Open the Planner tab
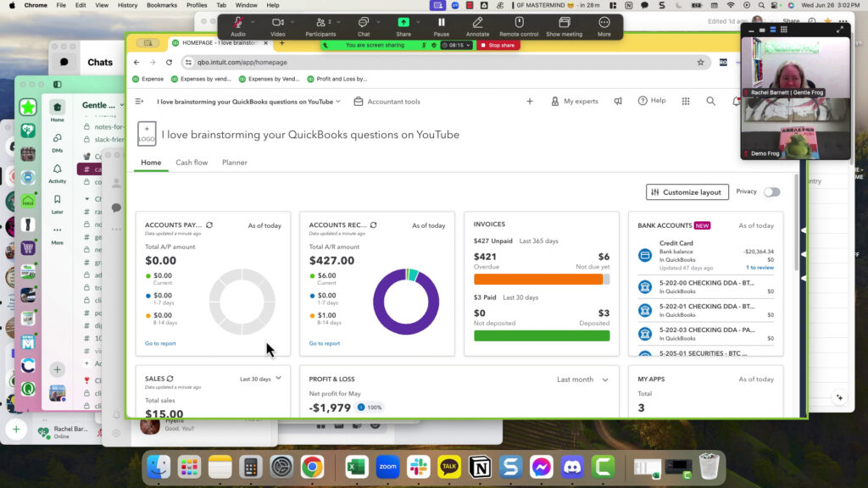This screenshot has width=868, height=488. click(x=235, y=163)
